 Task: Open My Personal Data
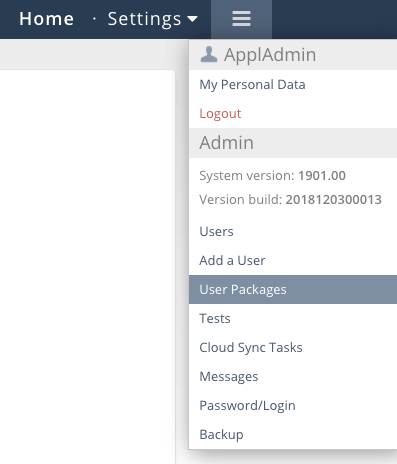(252, 85)
